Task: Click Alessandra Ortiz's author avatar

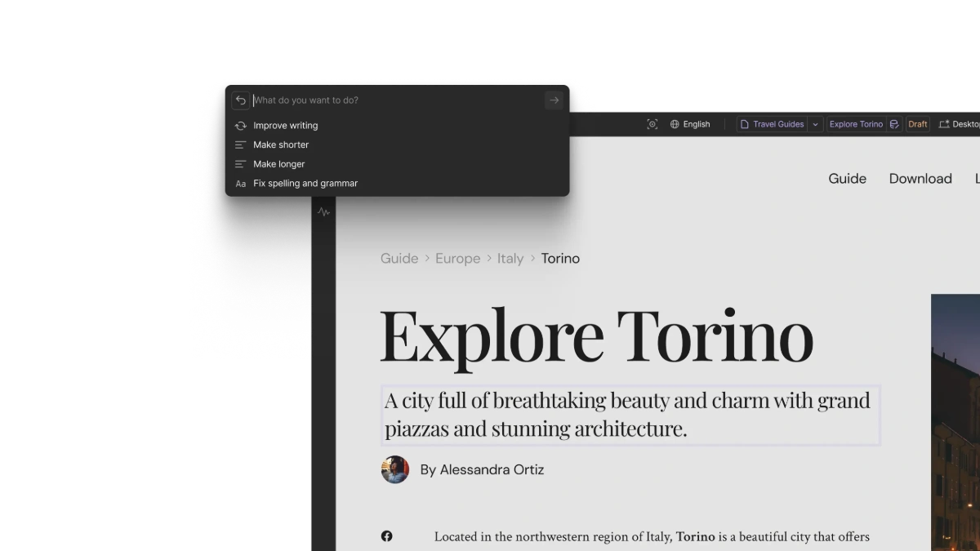Action: tap(395, 469)
